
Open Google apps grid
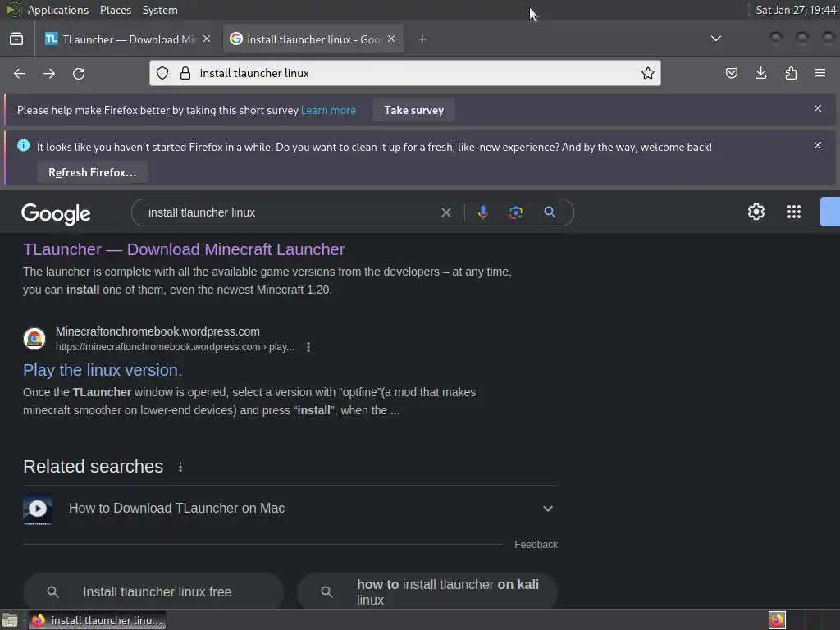click(x=794, y=212)
